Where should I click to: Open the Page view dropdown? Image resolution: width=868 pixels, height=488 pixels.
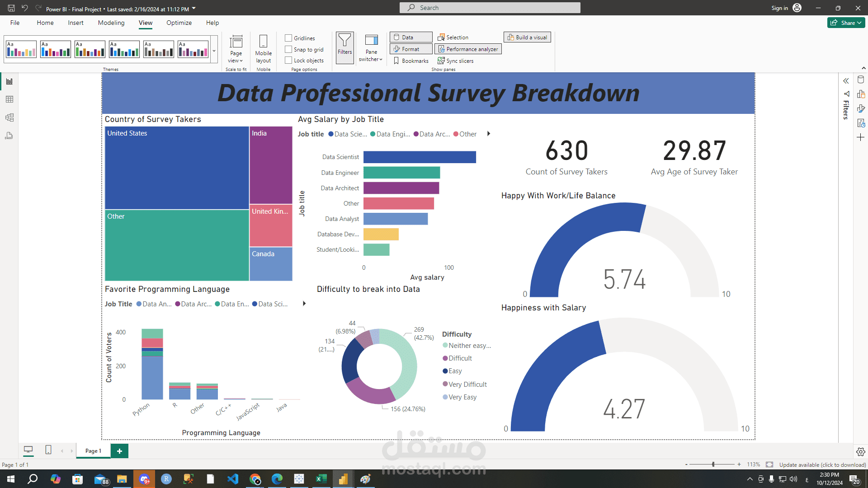pyautogui.click(x=236, y=49)
